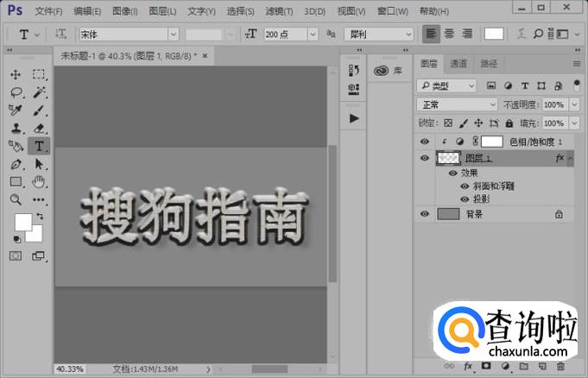The image size is (588, 378).
Task: Select the Pen tool
Action: coord(16,164)
